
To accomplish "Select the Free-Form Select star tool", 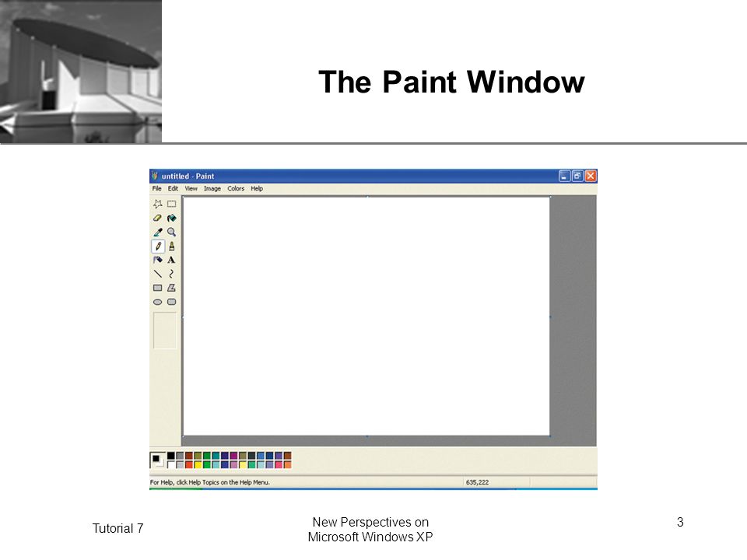I will [x=158, y=204].
